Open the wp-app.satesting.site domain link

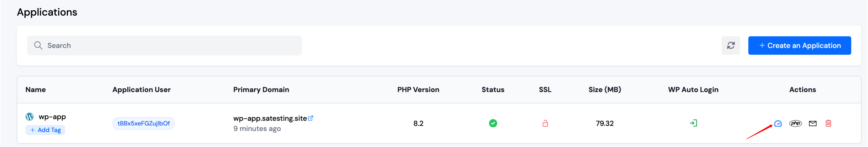pos(270,119)
